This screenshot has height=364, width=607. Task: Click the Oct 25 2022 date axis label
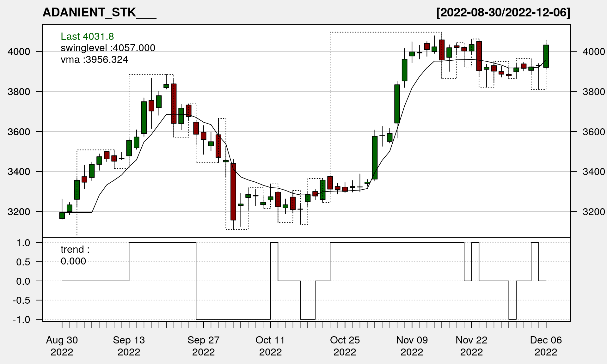click(345, 346)
